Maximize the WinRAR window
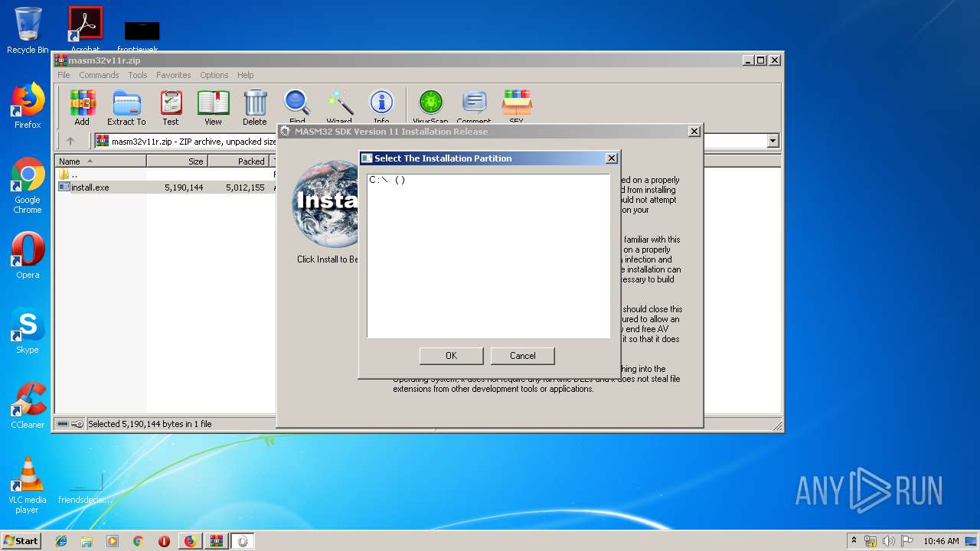 760,60
